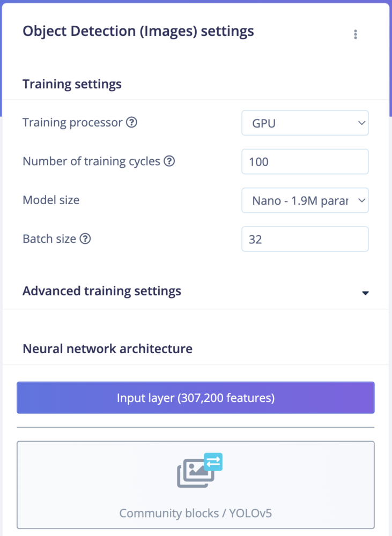This screenshot has width=392, height=536.
Task: Click the training cycles help icon
Action: coord(169,161)
